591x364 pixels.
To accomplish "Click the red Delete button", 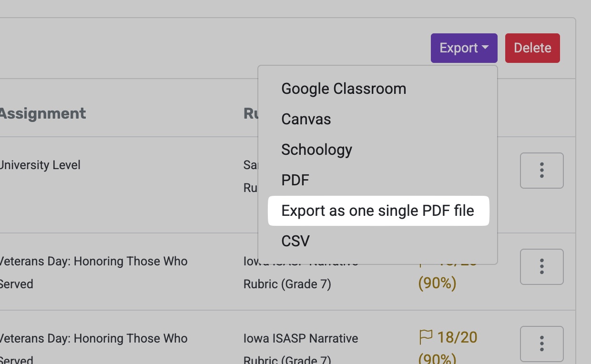I will (x=532, y=48).
